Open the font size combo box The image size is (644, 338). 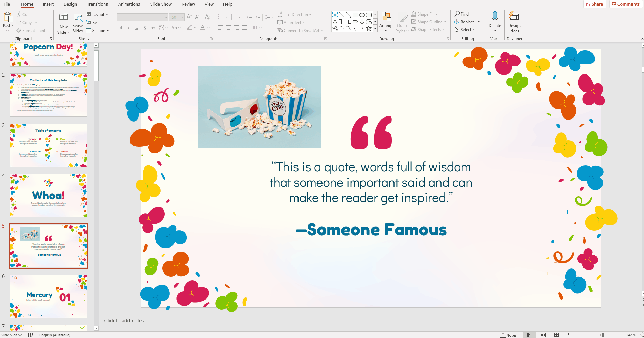(176, 17)
